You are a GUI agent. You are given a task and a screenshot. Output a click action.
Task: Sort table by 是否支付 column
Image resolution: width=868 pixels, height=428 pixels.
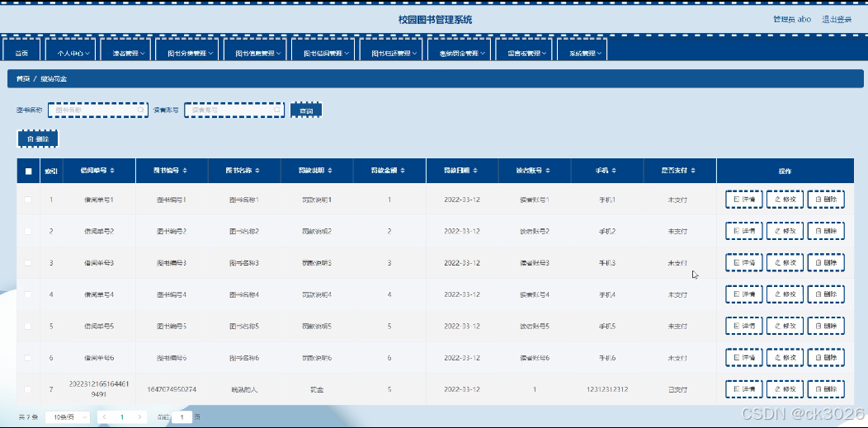(x=693, y=171)
